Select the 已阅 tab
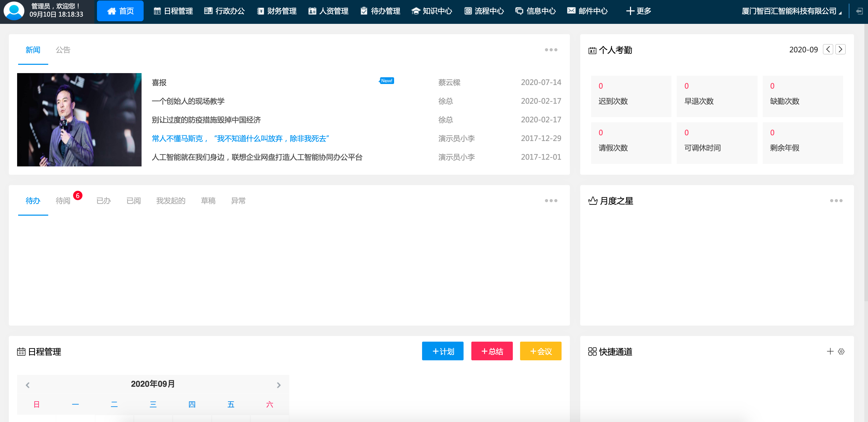This screenshot has height=422, width=868. [x=134, y=201]
